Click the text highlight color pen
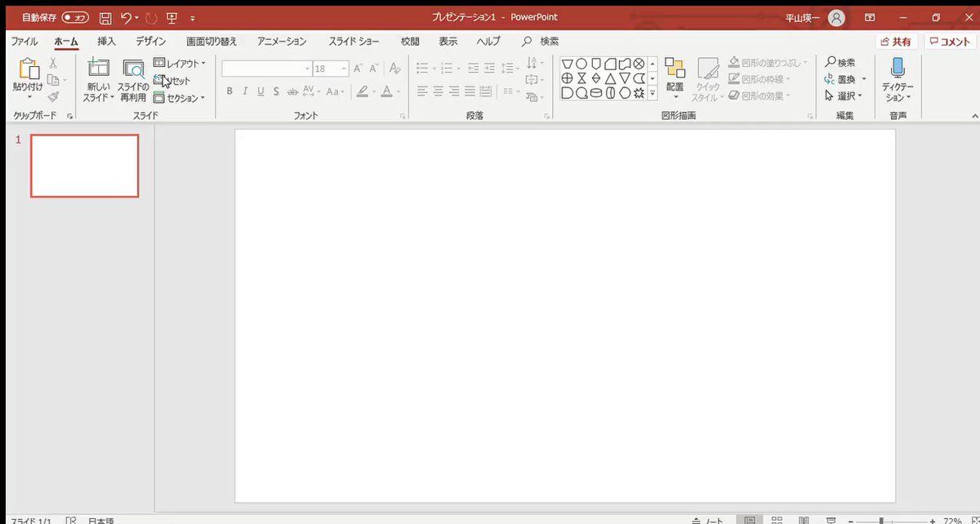The height and width of the screenshot is (524, 980). (362, 91)
